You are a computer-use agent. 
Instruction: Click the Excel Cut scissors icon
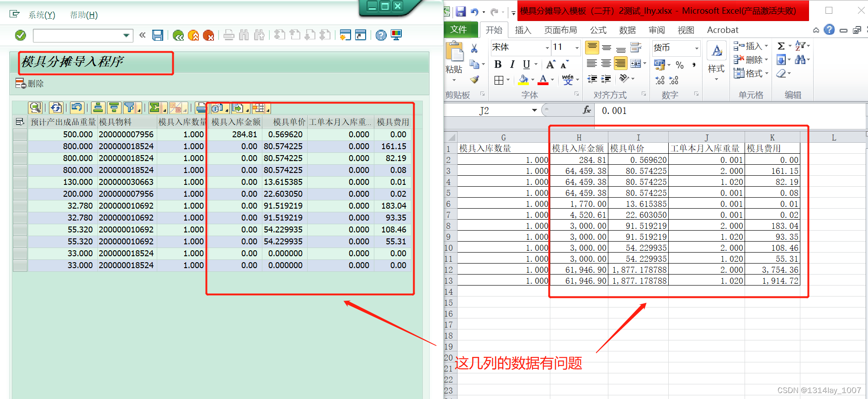474,49
